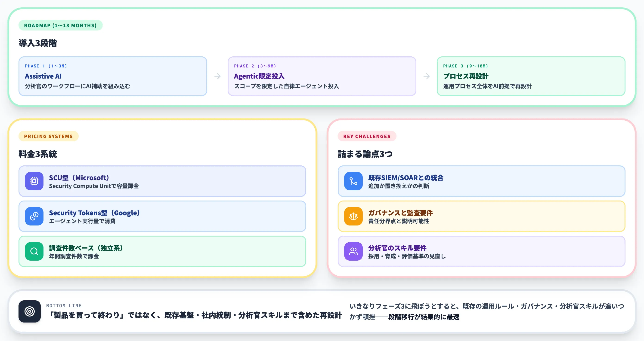Screen dimensions: 644x341
Task: Select the ROADMAP (1〜18 MONTHS) badge
Action: pyautogui.click(x=61, y=25)
